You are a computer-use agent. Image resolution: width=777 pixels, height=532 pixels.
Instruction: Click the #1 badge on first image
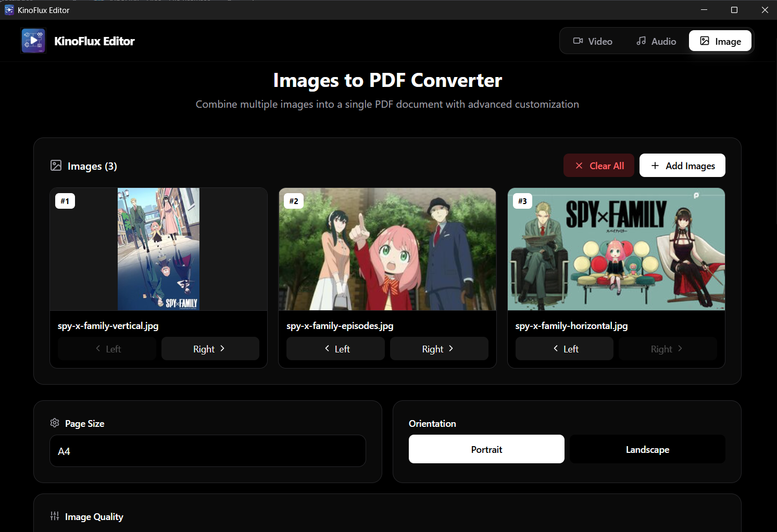[65, 201]
